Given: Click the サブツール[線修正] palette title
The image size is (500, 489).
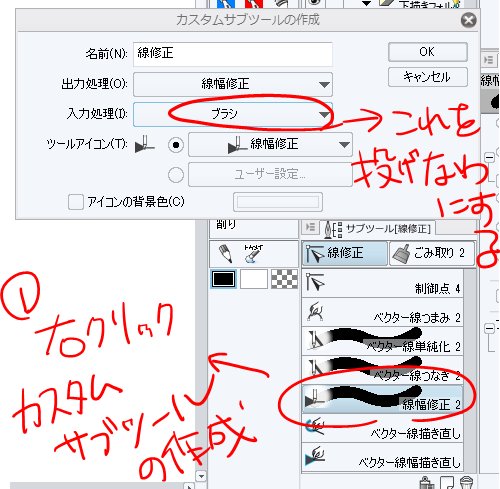Looking at the screenshot, I should [389, 229].
